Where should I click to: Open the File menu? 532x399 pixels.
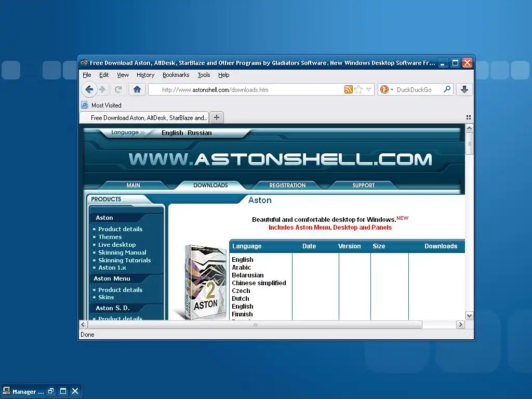point(87,75)
